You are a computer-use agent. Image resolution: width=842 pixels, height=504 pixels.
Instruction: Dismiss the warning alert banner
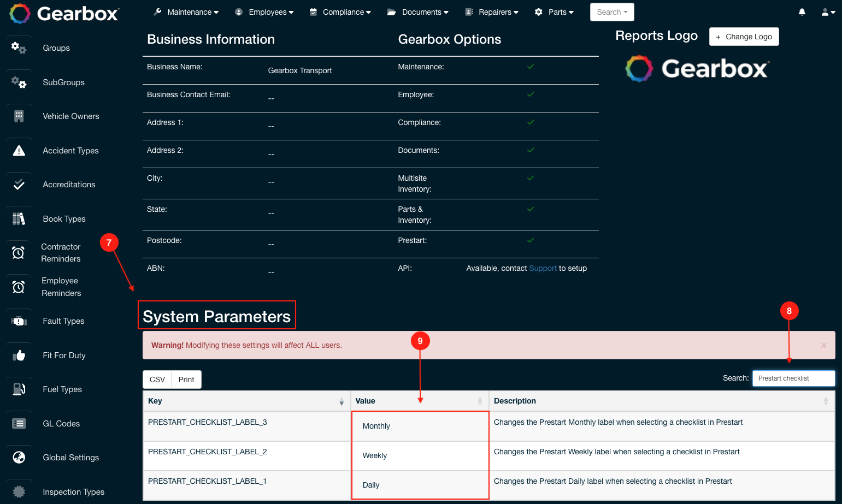pyautogui.click(x=823, y=345)
